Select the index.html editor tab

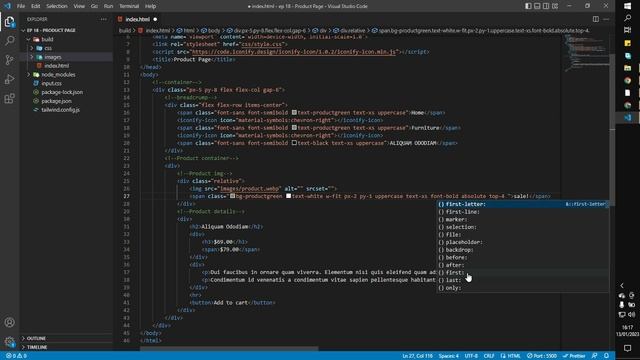pyautogui.click(x=137, y=19)
